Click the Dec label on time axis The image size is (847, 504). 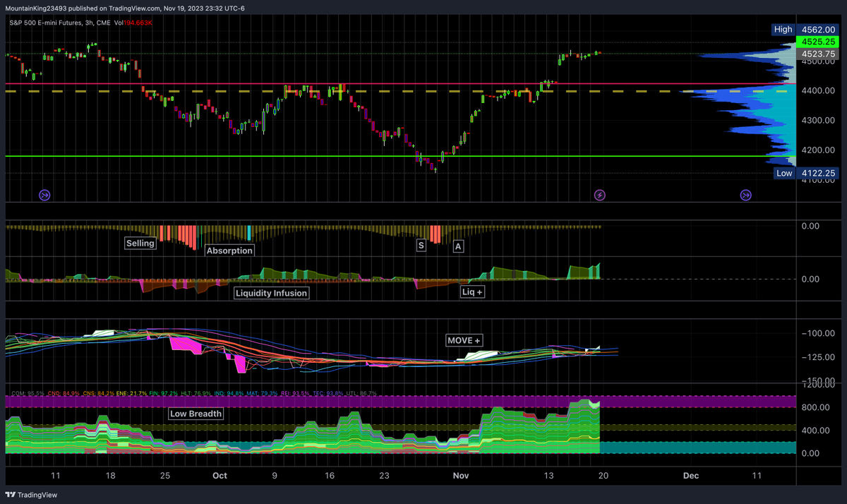tap(690, 476)
